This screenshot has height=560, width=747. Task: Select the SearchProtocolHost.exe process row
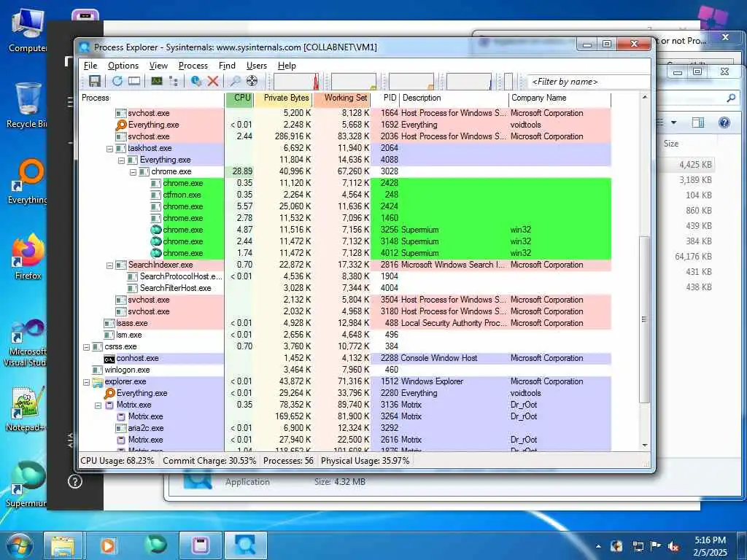[x=346, y=276]
